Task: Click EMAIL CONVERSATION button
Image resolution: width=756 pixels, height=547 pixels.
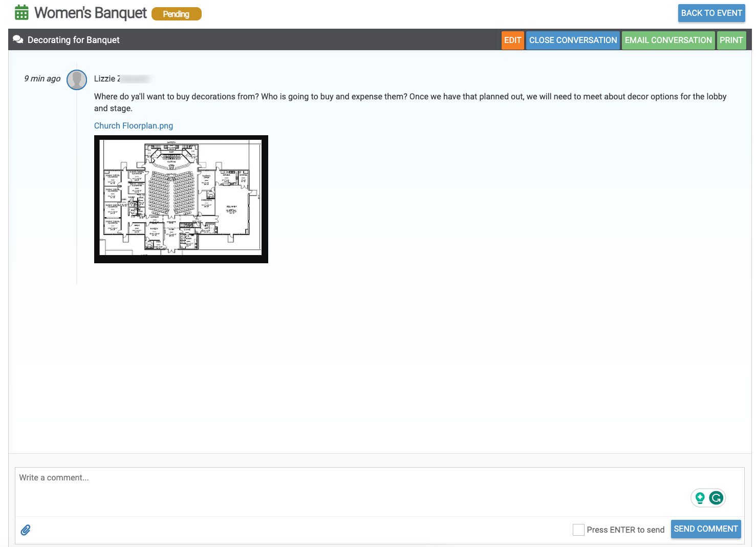Action: pyautogui.click(x=668, y=40)
